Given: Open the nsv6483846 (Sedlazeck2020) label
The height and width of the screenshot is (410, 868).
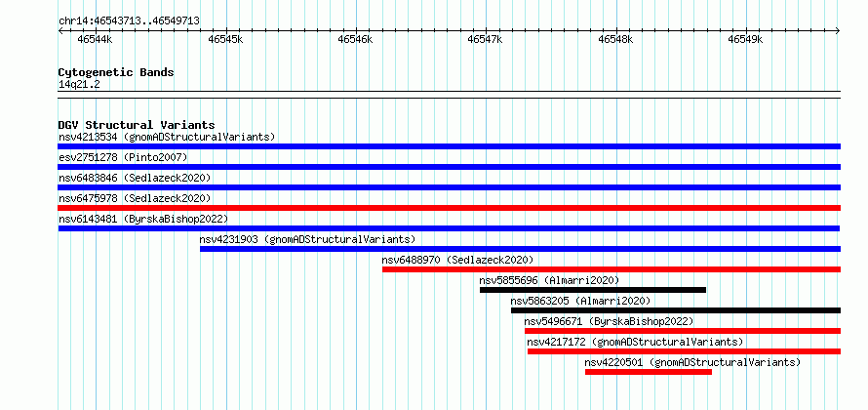Looking at the screenshot, I should point(135,178).
